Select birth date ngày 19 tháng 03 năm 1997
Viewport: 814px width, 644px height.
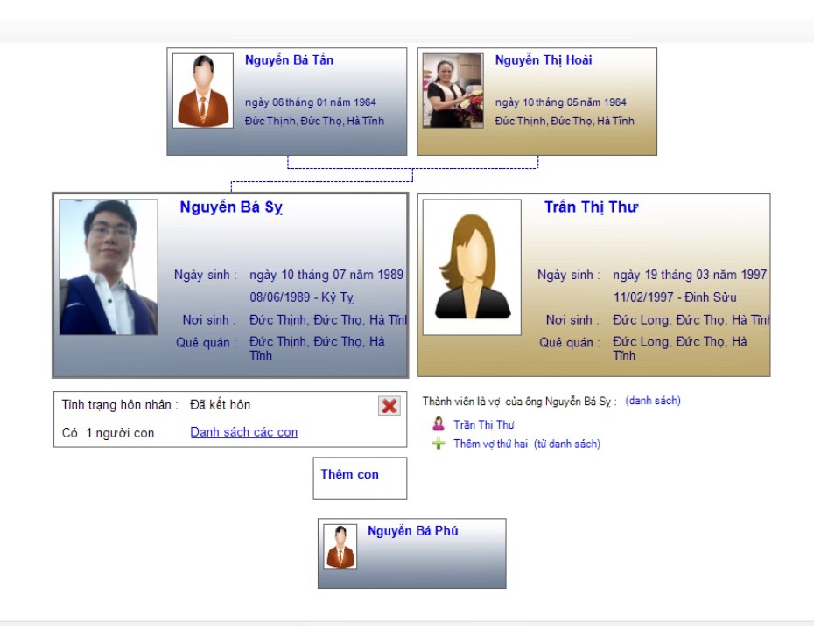click(x=690, y=275)
